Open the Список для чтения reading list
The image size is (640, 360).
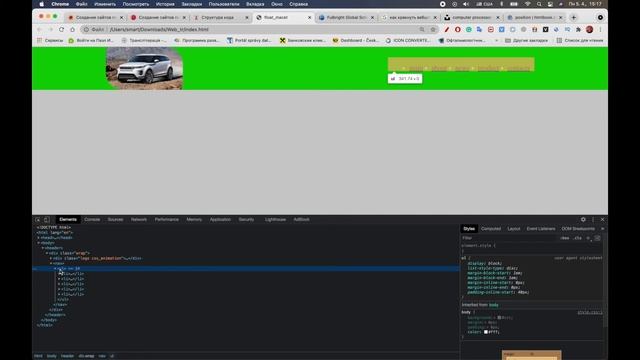click(580, 40)
